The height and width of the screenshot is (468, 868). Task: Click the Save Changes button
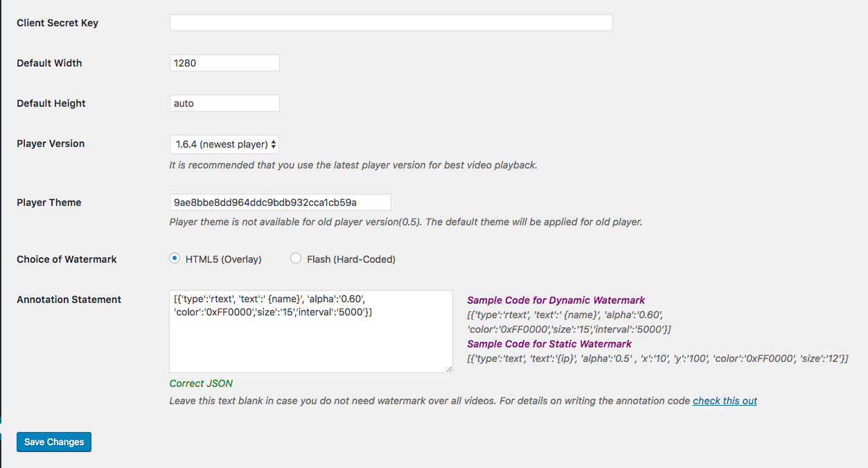(54, 442)
